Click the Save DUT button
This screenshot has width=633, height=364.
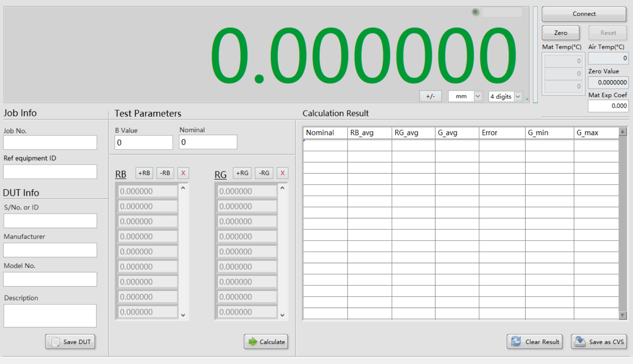coord(71,342)
